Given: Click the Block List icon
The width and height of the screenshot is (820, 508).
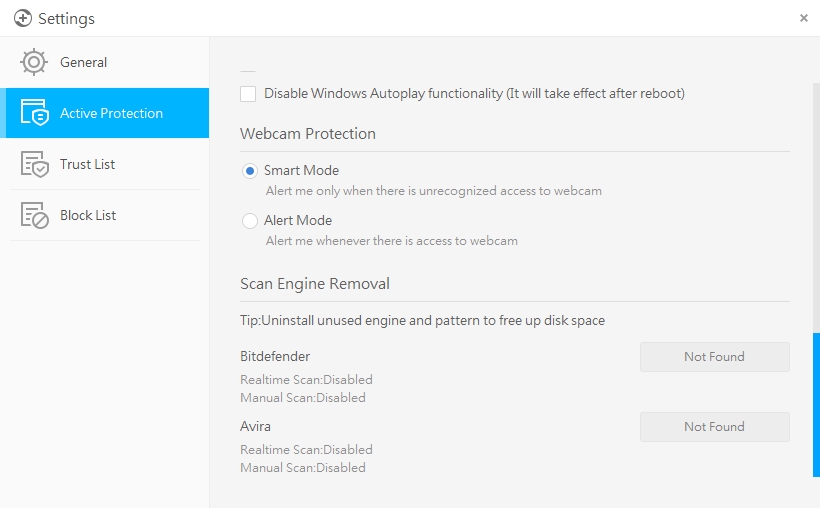Looking at the screenshot, I should tap(34, 215).
